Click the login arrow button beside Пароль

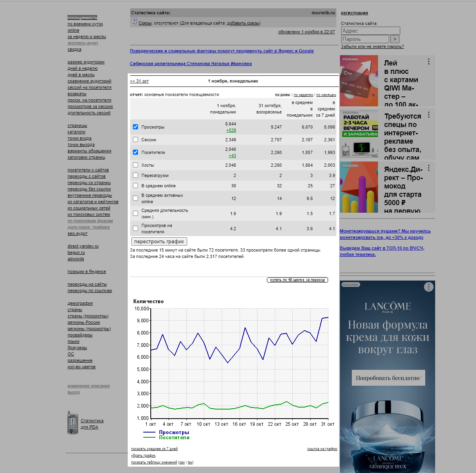coord(395,39)
